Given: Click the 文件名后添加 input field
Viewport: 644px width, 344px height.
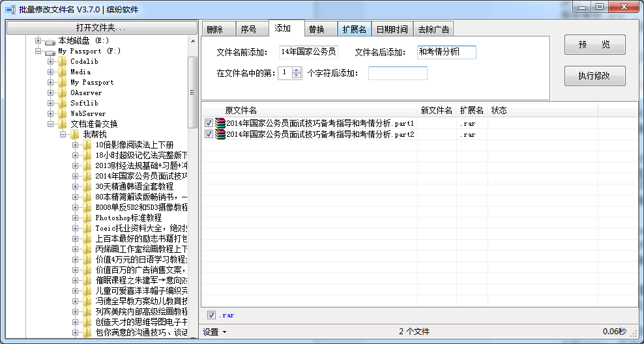Looking at the screenshot, I should [446, 52].
